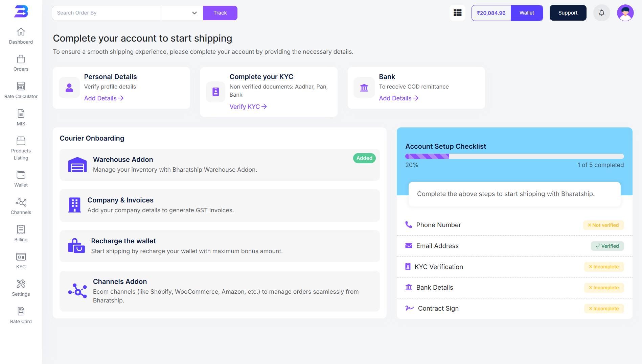This screenshot has height=364, width=642.
Task: Open the apps grid menu icon
Action: pyautogui.click(x=457, y=13)
